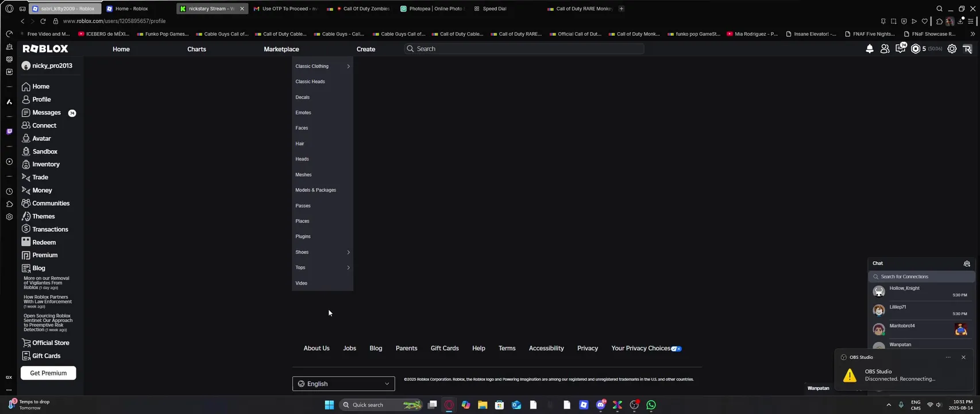Click the Get Premium button
980x414 pixels.
pos(48,373)
